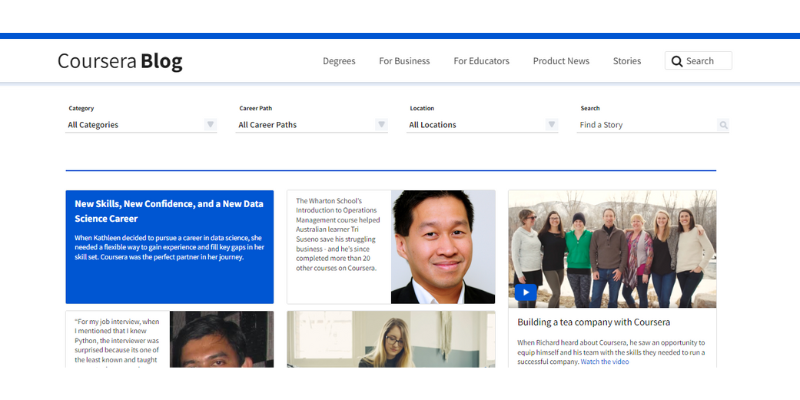
Task: Click the Search filter label
Action: click(590, 108)
